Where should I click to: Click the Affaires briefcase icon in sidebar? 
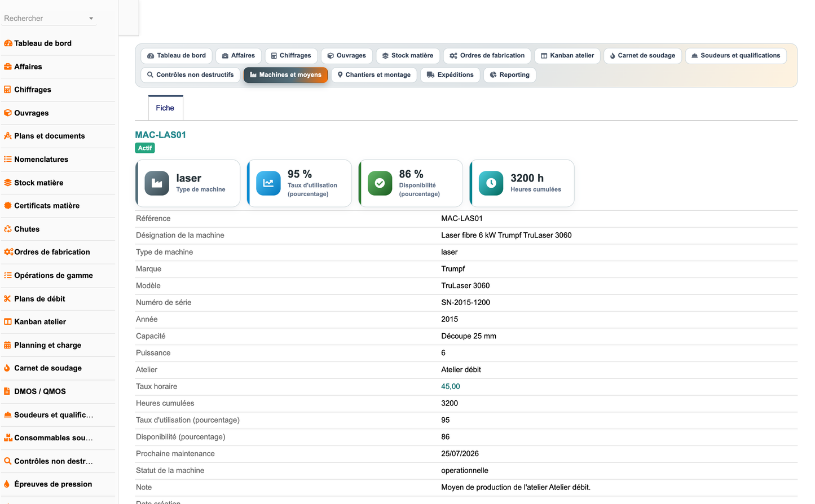pyautogui.click(x=8, y=67)
